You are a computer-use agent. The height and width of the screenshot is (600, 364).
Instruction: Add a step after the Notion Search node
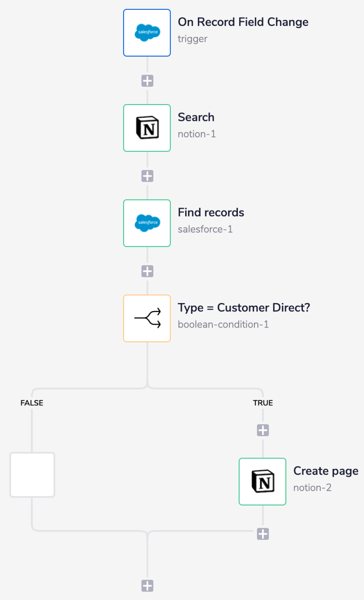[x=147, y=176]
